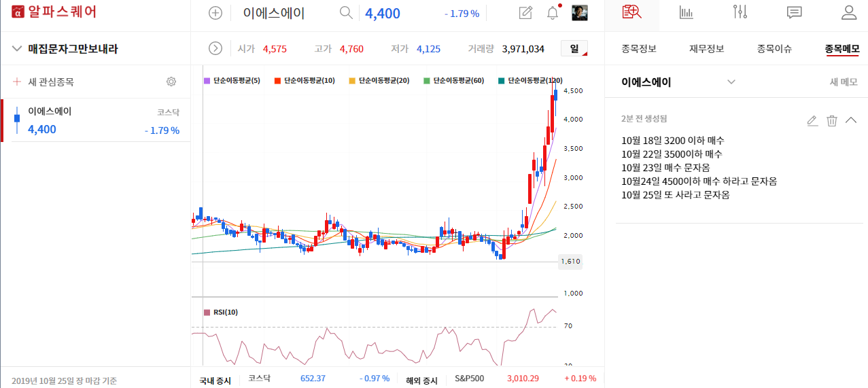Open the account person icon
Viewport: 868px width, 388px height.
coord(849,12)
